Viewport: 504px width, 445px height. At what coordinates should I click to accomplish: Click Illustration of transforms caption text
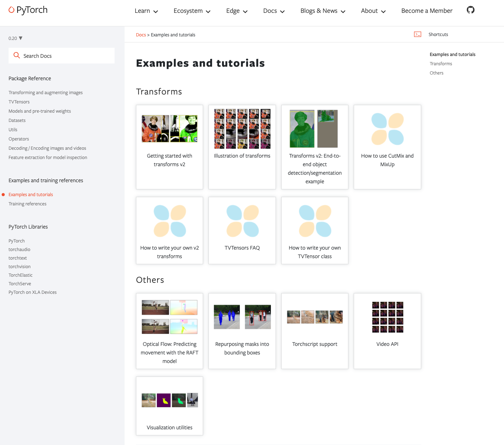click(242, 156)
